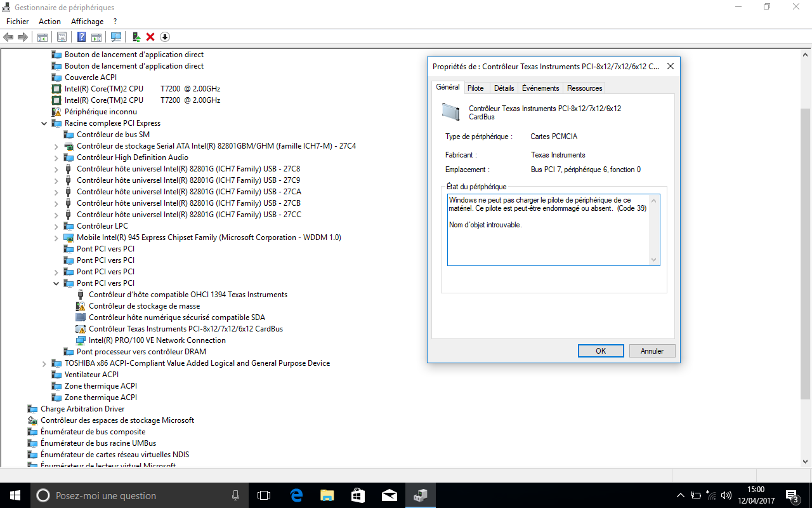
Task: Click Annuler in the Properties dialog
Action: tap(652, 351)
